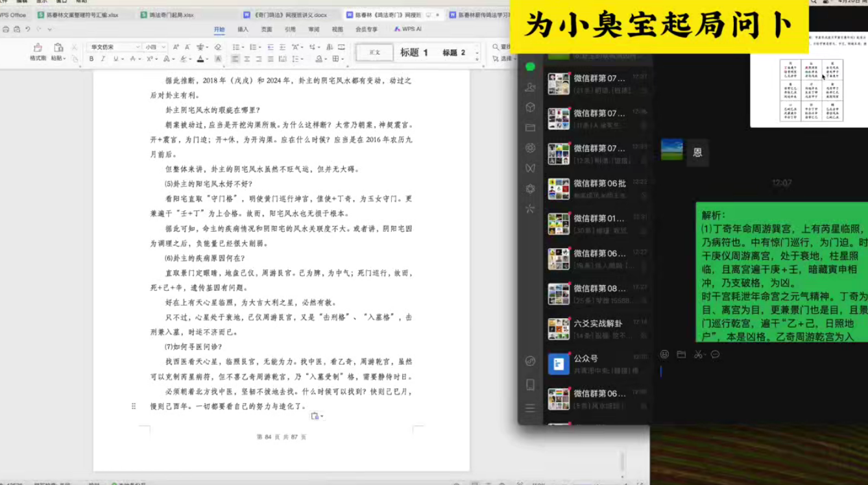Switch to the 插入 ribbon tab

(x=243, y=29)
